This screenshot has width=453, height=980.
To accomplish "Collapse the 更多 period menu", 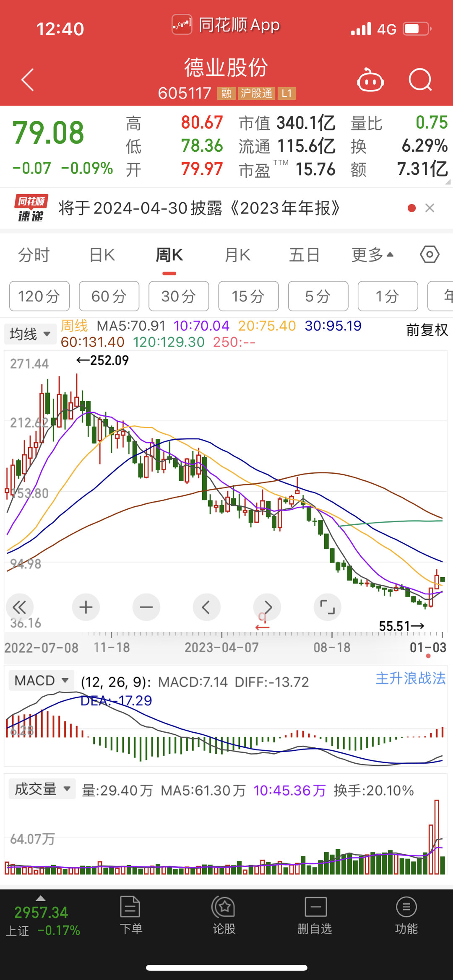I will pyautogui.click(x=372, y=255).
